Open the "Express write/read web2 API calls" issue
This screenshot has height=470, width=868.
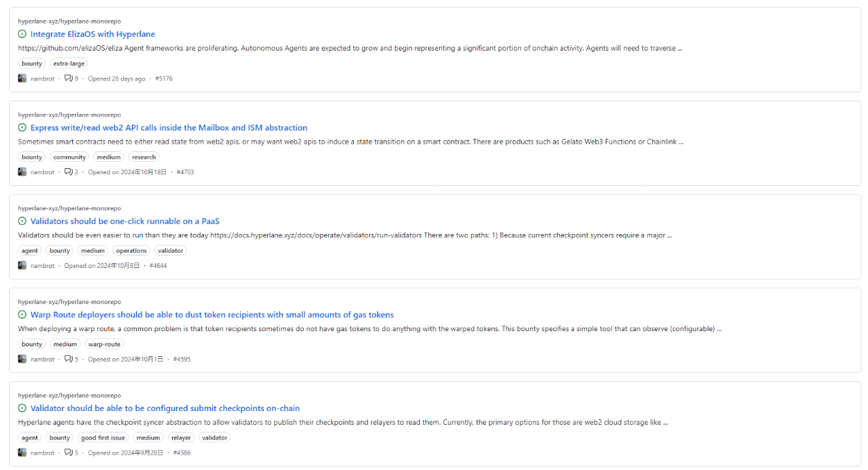[x=169, y=128]
